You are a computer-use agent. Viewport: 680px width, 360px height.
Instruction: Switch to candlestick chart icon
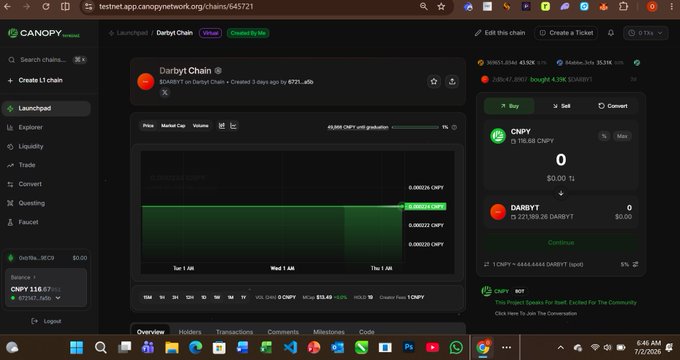[222, 126]
